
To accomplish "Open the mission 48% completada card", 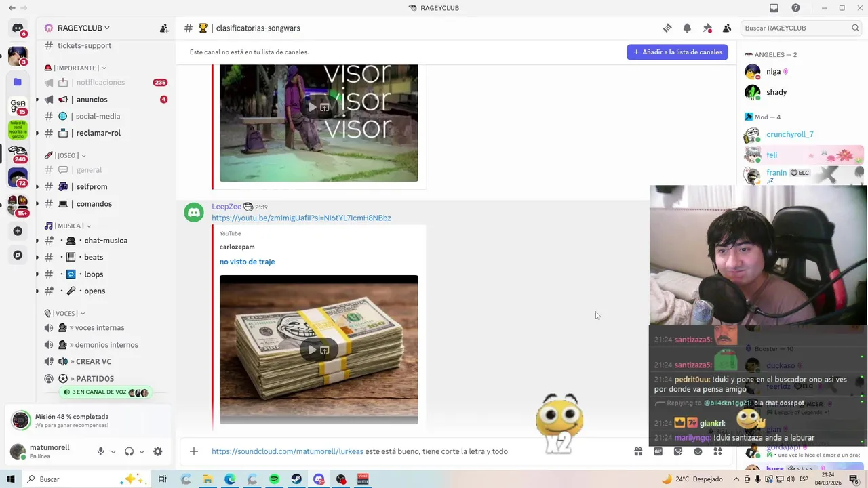I will click(88, 420).
